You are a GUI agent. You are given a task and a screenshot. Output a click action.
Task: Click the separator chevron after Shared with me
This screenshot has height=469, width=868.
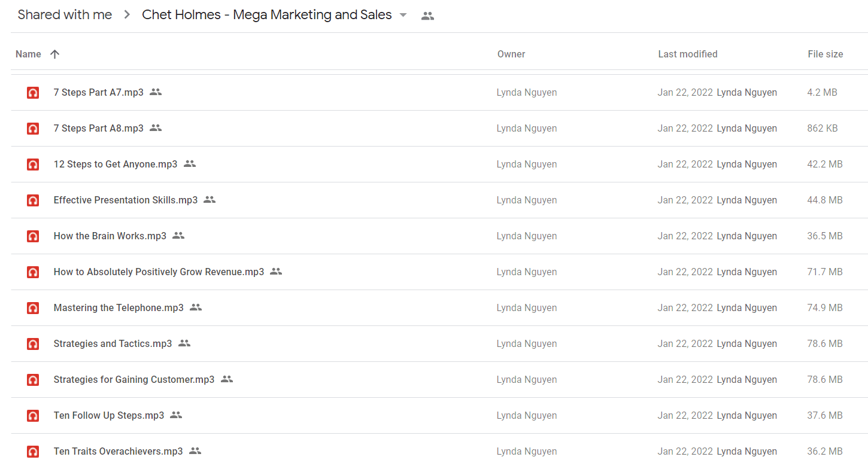coord(127,15)
